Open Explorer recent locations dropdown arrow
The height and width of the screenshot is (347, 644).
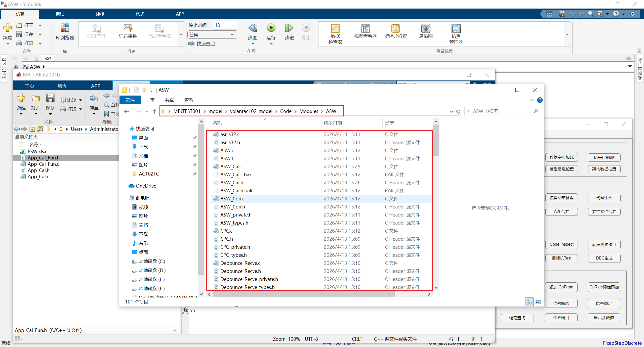click(147, 111)
